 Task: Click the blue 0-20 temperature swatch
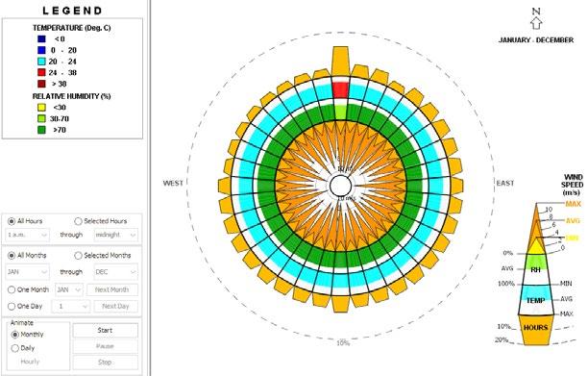(41, 50)
